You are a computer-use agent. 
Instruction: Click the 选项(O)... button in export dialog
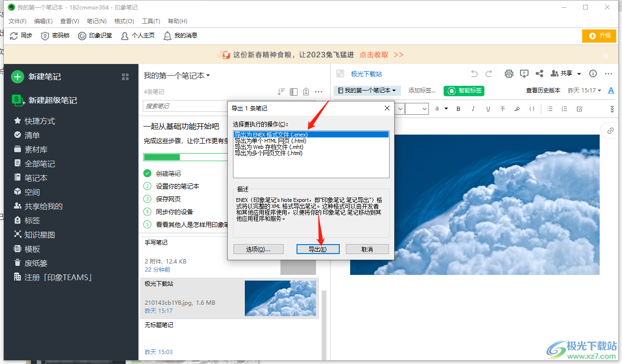click(x=258, y=249)
